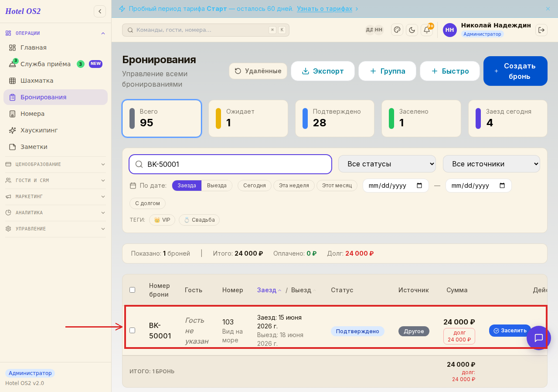Click the Администратор badge under user name
This screenshot has width=558, height=392.
tap(482, 34)
